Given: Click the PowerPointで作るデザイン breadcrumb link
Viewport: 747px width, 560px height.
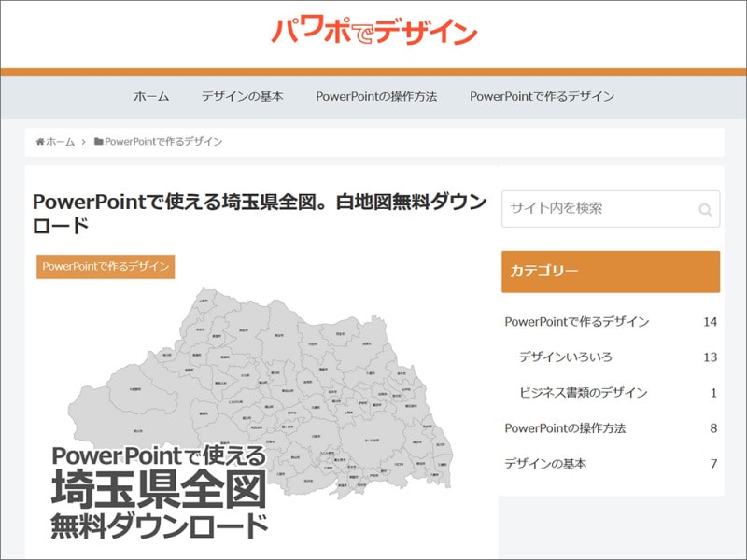Looking at the screenshot, I should pyautogui.click(x=164, y=143).
